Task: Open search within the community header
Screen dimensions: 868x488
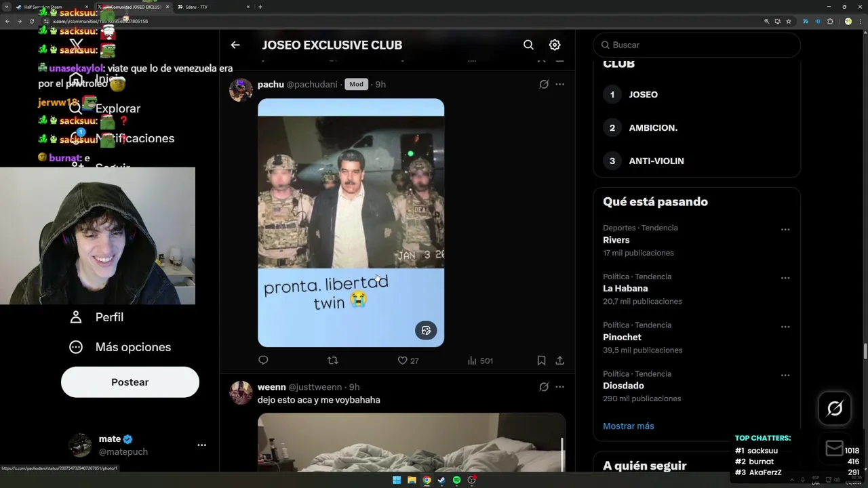Action: pos(528,45)
